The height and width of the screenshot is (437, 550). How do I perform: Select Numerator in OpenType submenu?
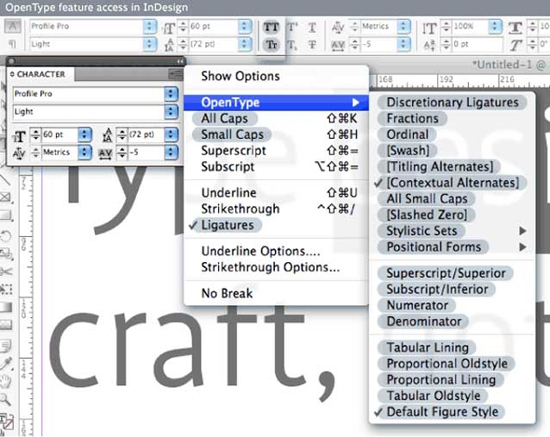417,305
